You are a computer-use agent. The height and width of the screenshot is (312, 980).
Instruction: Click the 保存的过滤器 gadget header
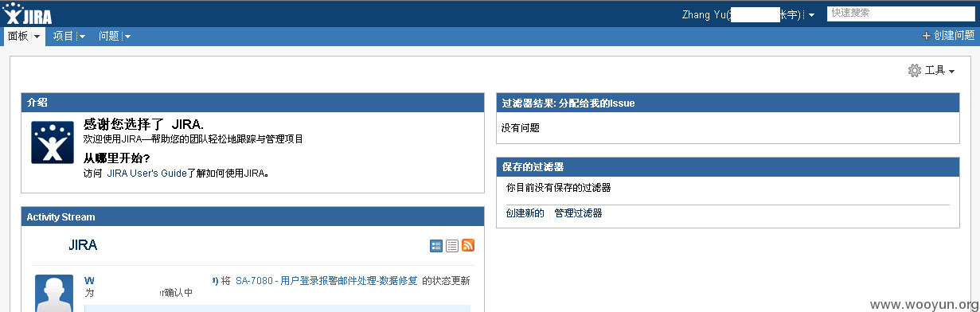click(x=728, y=166)
